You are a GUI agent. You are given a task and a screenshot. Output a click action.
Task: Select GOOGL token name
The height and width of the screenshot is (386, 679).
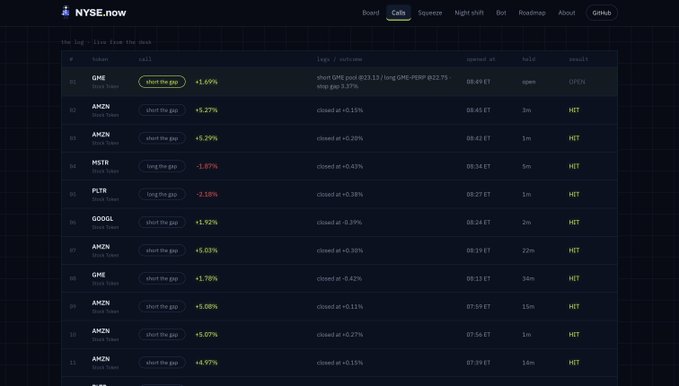102,219
